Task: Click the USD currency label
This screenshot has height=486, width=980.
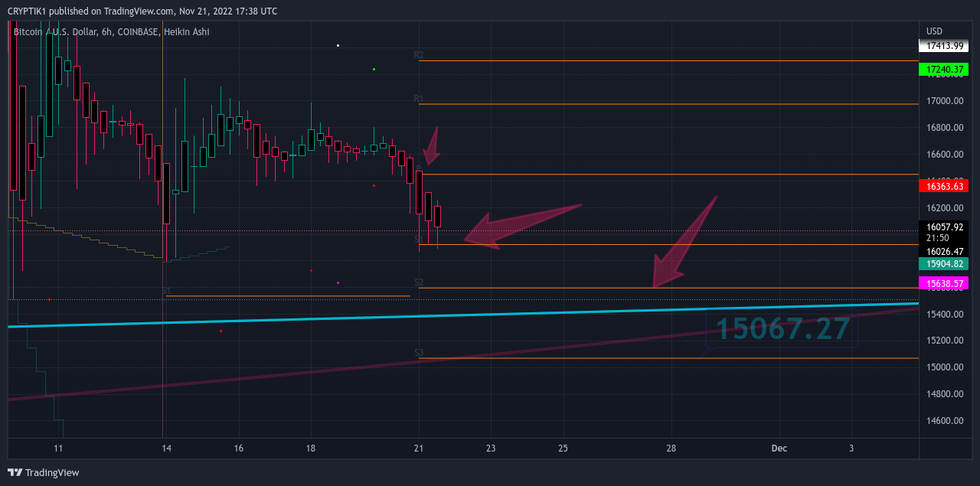Action: pos(934,31)
